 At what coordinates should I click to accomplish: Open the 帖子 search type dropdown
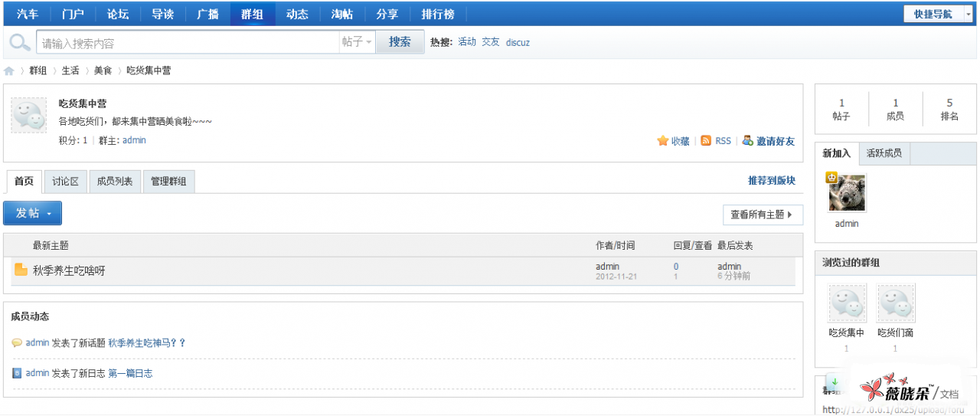tap(356, 42)
